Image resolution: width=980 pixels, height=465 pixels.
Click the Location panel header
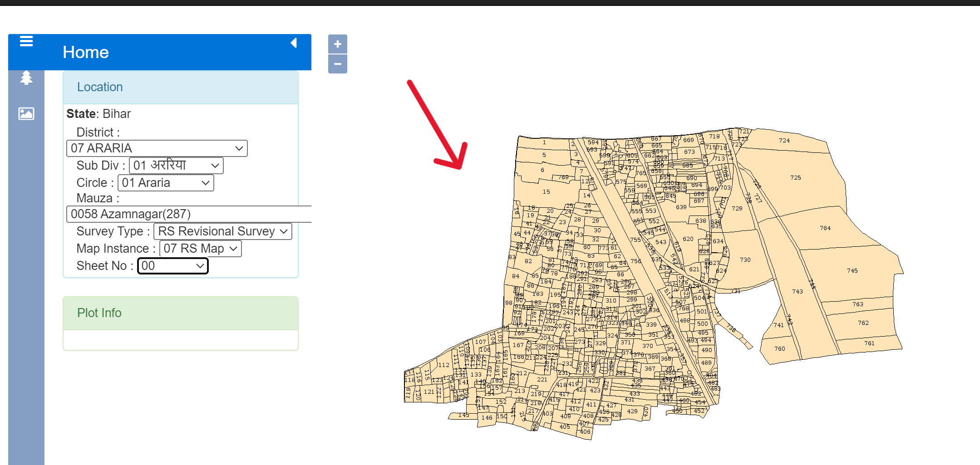tap(180, 87)
